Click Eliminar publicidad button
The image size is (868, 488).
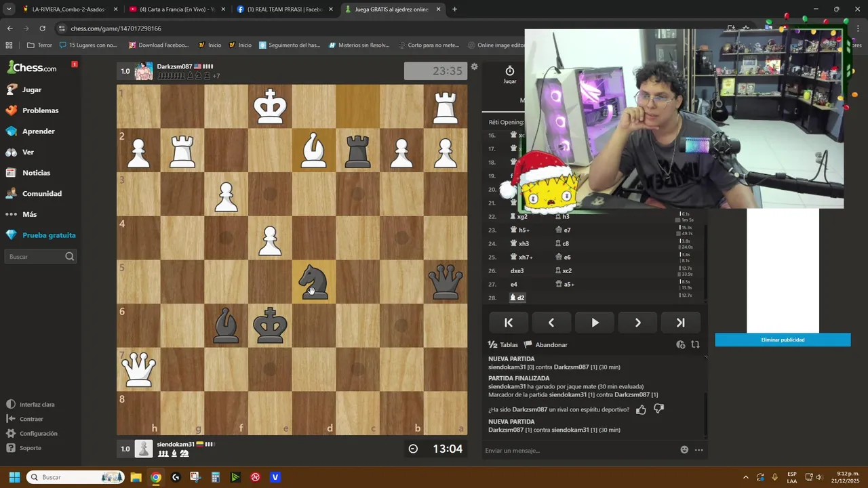point(783,340)
